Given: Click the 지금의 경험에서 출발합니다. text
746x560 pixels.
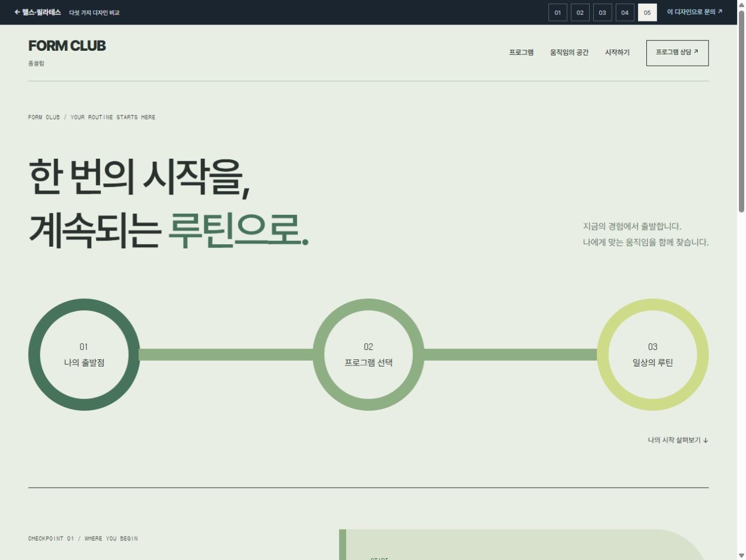Looking at the screenshot, I should click(632, 227).
